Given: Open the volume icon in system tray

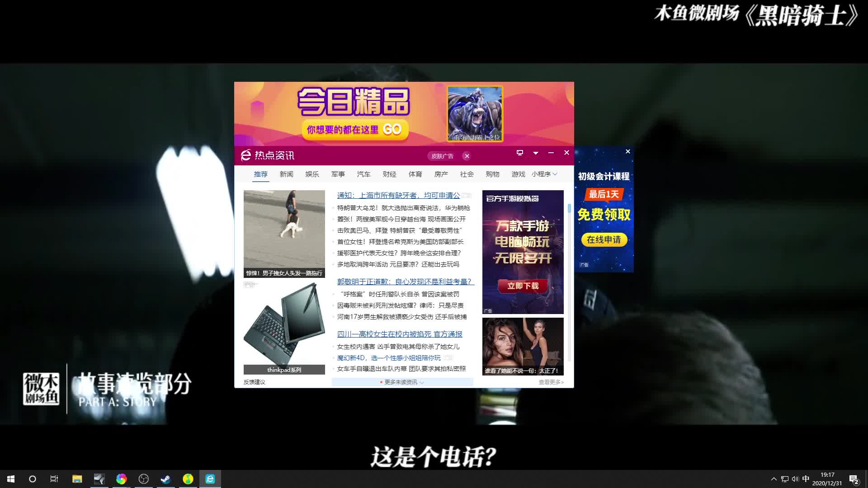Looking at the screenshot, I should click(794, 479).
